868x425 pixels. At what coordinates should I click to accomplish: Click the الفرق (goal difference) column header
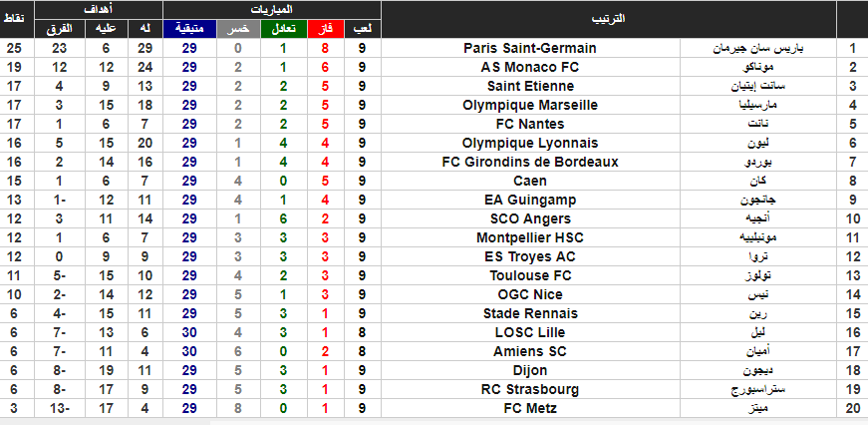coord(59,29)
